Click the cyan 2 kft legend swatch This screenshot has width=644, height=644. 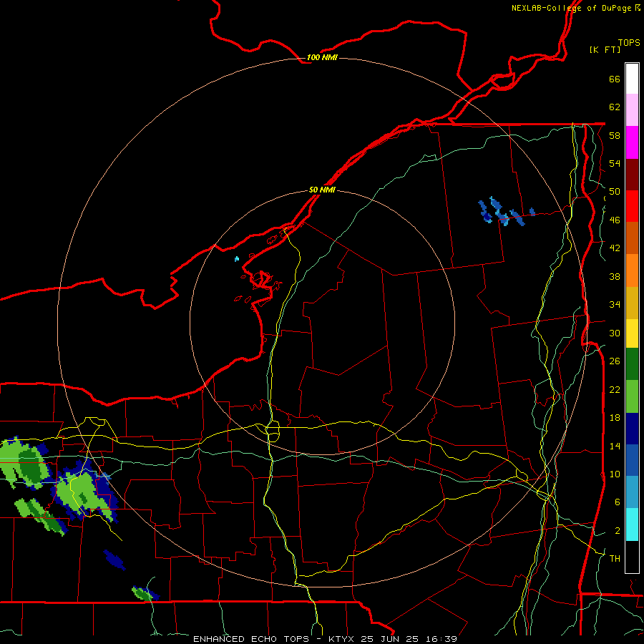632,525
